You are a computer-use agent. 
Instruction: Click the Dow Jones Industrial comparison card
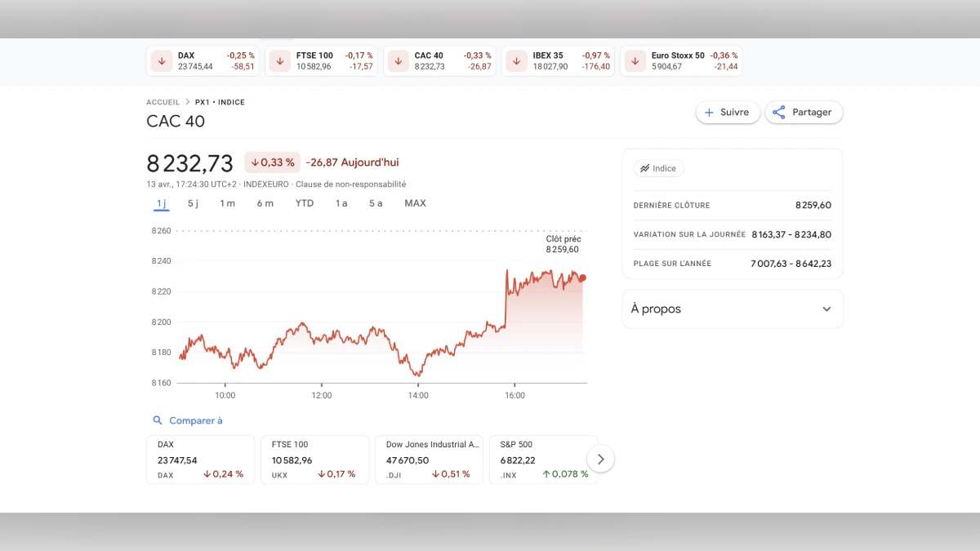tap(429, 459)
